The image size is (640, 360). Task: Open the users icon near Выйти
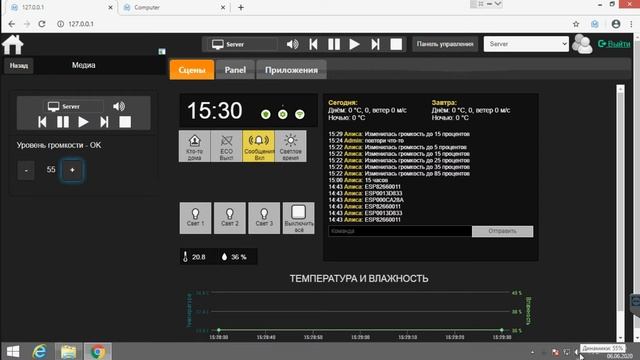point(582,44)
